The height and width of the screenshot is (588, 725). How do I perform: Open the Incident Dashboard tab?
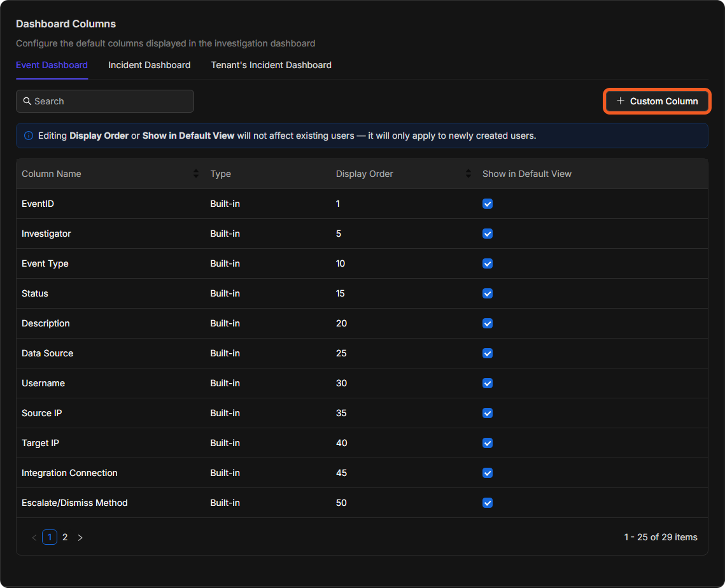tap(150, 65)
